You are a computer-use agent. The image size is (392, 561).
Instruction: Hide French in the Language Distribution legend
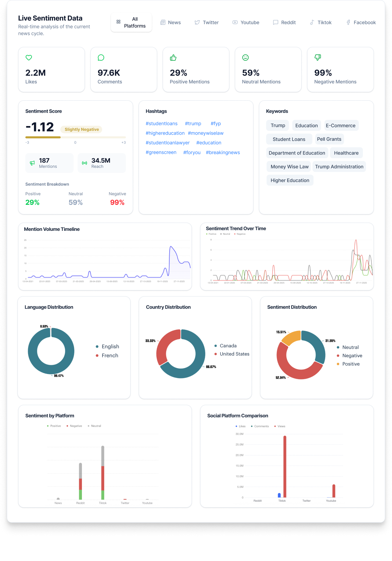coord(110,356)
